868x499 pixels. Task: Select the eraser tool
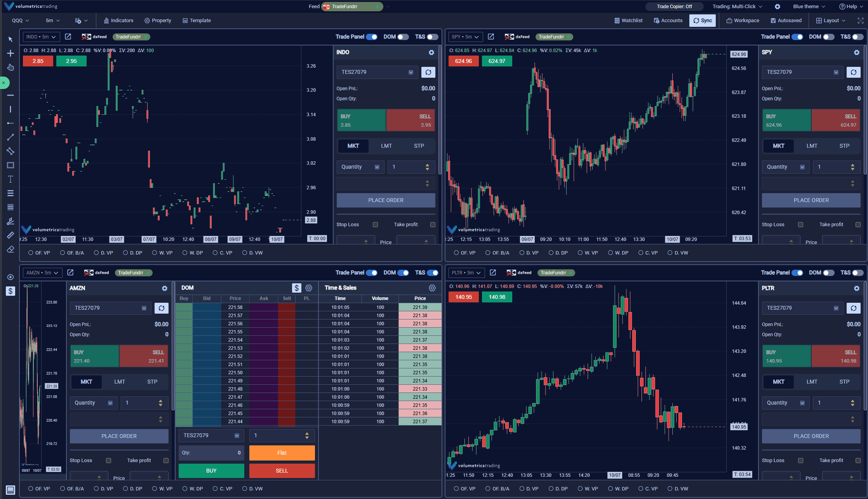(10, 249)
